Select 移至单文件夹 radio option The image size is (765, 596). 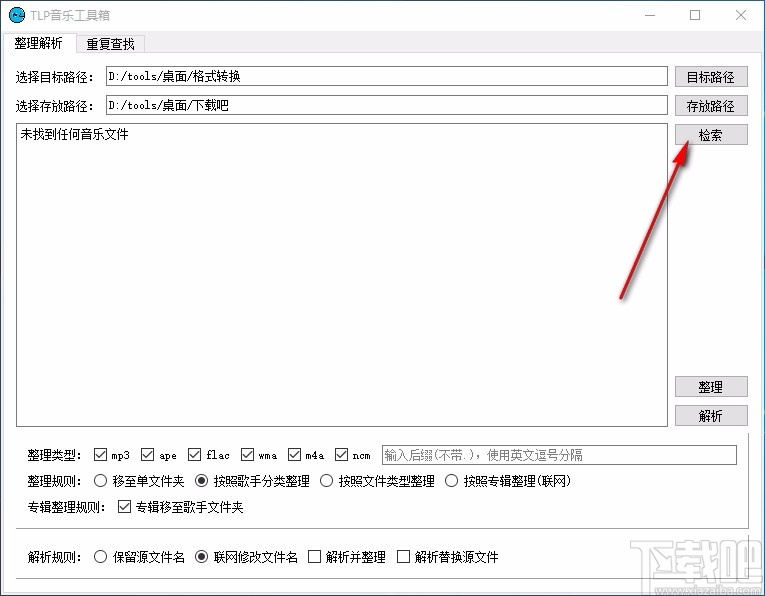pyautogui.click(x=101, y=481)
